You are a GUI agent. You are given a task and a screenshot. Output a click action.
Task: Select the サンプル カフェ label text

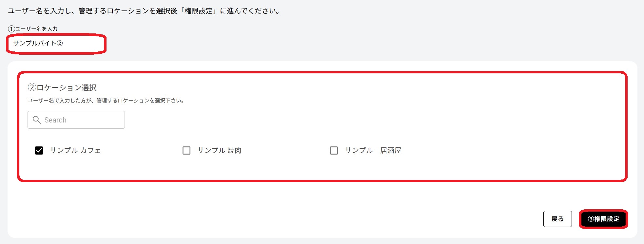pos(75,150)
